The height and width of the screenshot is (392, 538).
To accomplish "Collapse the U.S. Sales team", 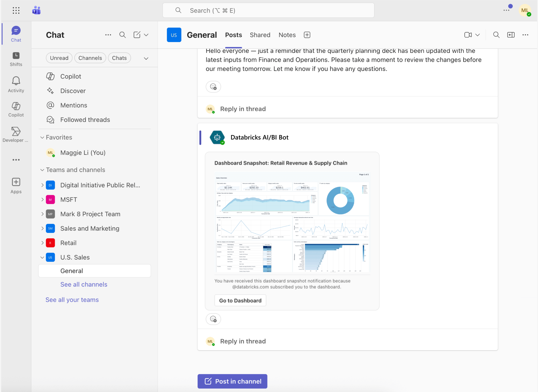I will (43, 257).
